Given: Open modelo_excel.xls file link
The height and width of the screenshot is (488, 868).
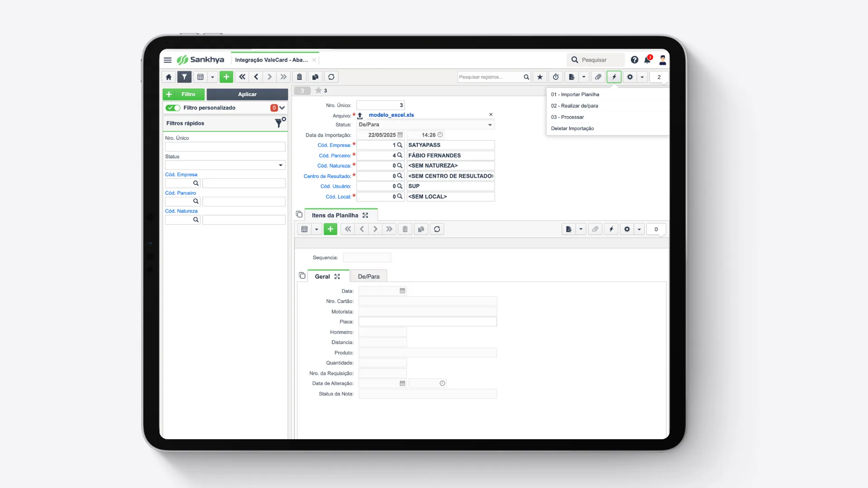Looking at the screenshot, I should tap(392, 115).
